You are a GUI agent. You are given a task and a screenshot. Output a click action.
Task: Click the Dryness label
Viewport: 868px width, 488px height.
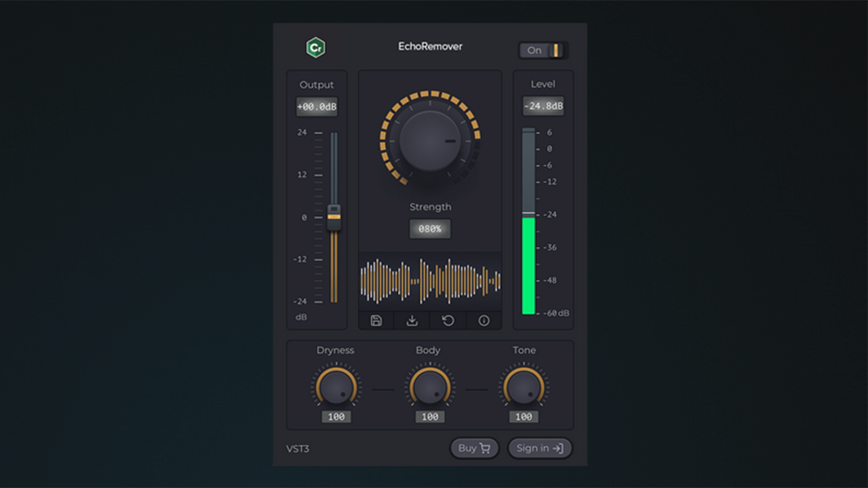[336, 350]
